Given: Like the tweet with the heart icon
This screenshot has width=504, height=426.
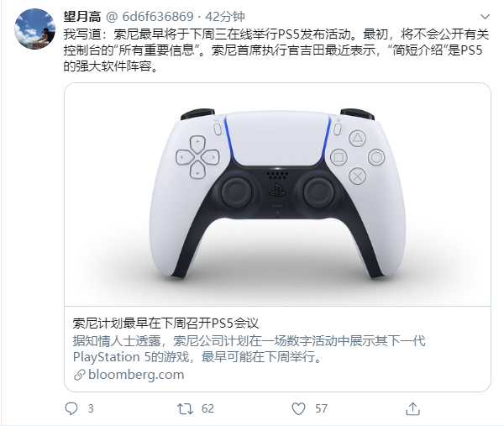Looking at the screenshot, I should 298,408.
